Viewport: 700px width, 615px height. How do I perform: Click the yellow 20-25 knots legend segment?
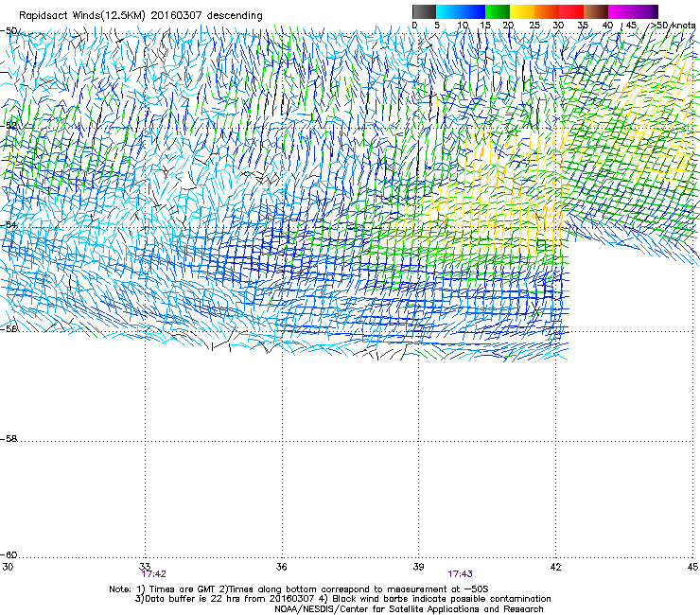click(522, 11)
